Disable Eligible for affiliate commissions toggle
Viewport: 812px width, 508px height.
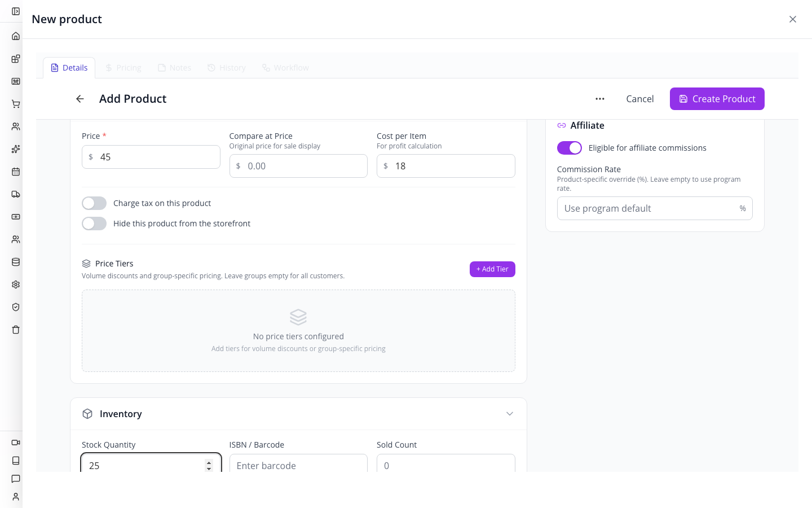pyautogui.click(x=570, y=148)
